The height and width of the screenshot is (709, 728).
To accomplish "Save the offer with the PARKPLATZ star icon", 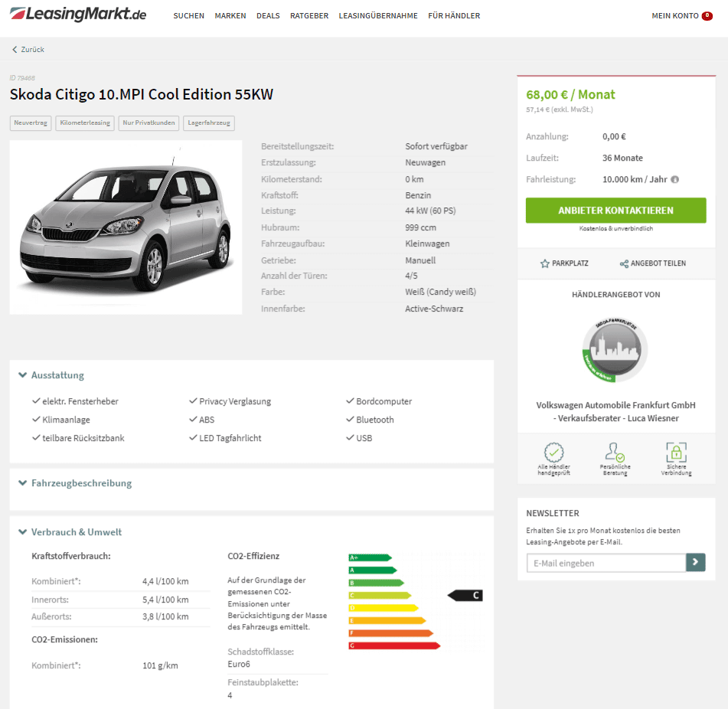I will pyautogui.click(x=544, y=263).
